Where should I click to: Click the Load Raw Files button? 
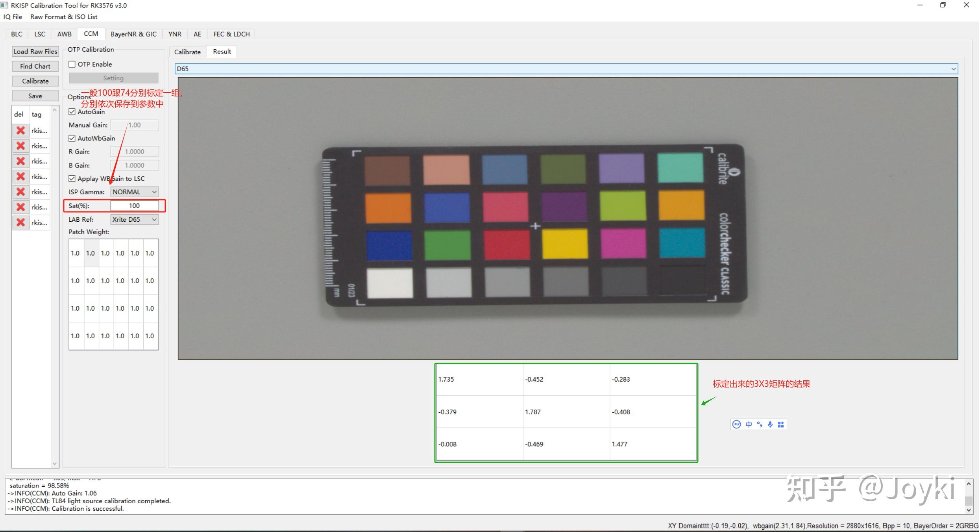click(35, 51)
